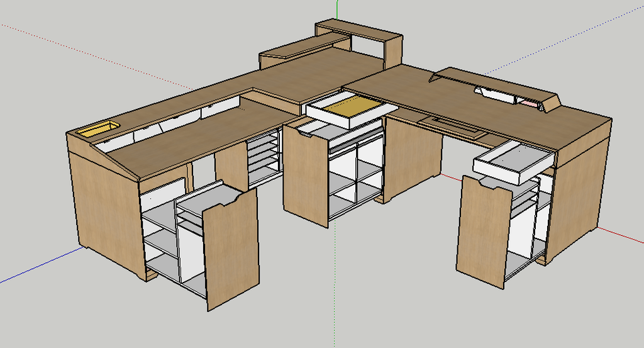Select the angled riser shelf on right desk
The height and width of the screenshot is (348, 644).
point(494,87)
